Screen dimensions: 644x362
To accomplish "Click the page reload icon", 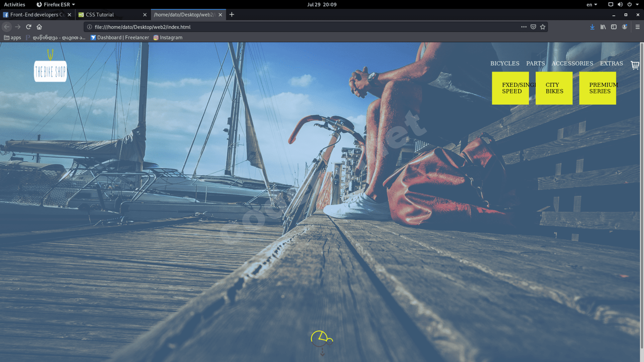I will 28,27.
